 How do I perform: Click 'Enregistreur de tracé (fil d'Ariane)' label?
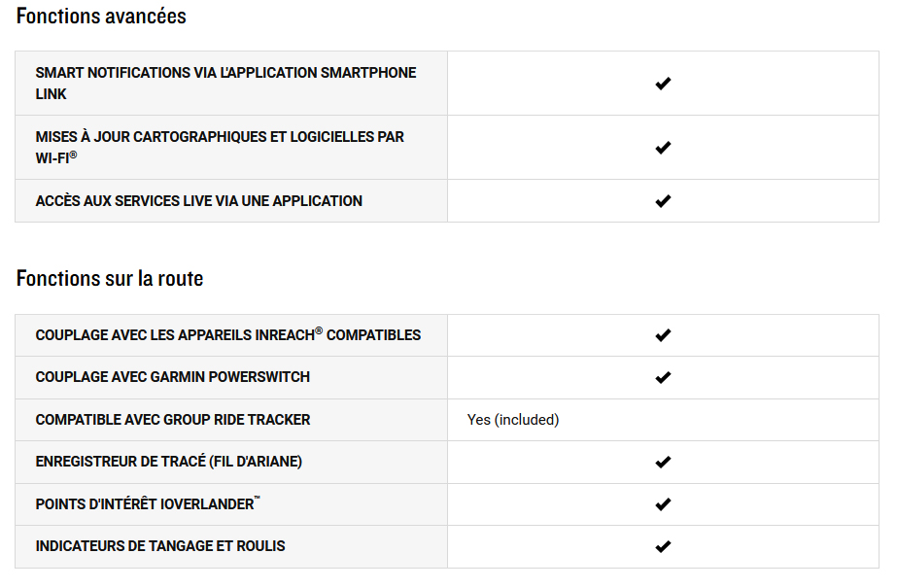click(x=168, y=462)
